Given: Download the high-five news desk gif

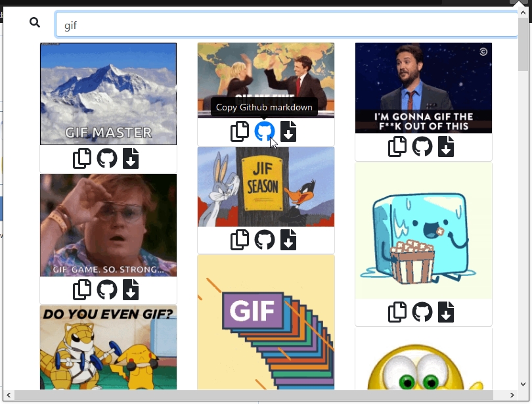Looking at the screenshot, I should click(288, 131).
